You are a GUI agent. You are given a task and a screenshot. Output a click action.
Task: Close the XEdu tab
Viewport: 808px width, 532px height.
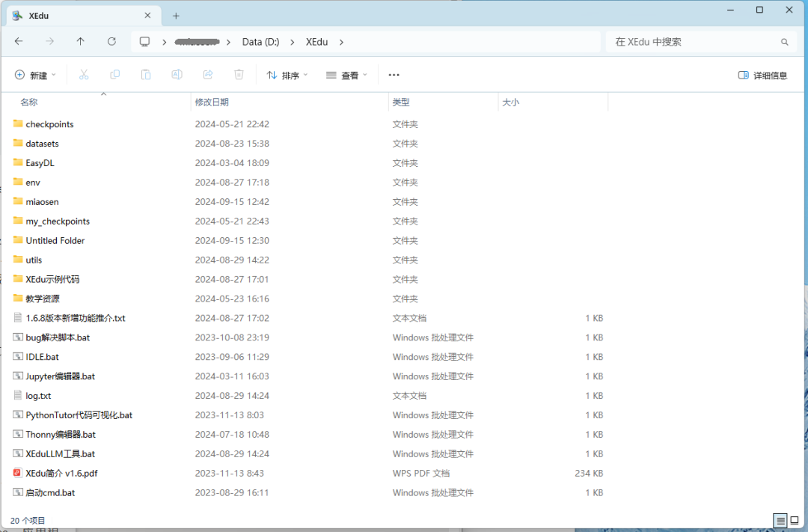tap(148, 16)
